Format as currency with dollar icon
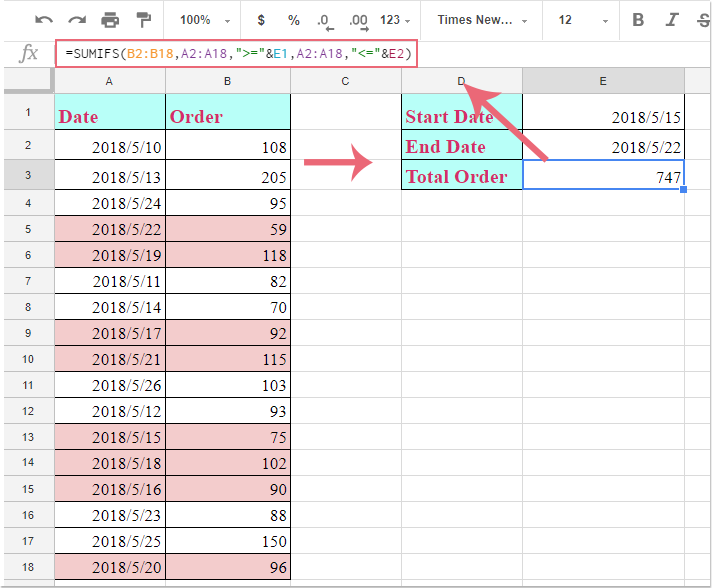This screenshot has width=712, height=588. [261, 20]
